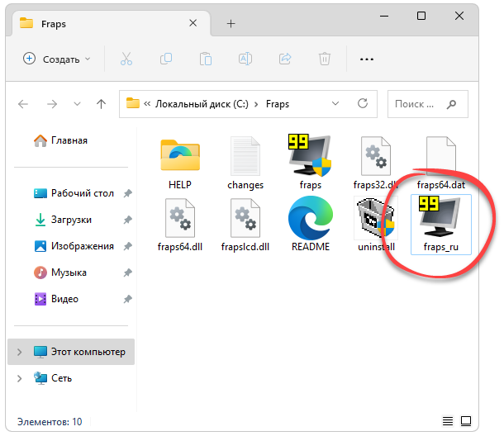This screenshot has width=504, height=436.
Task: Add a new Explorer tab
Action: 231,23
